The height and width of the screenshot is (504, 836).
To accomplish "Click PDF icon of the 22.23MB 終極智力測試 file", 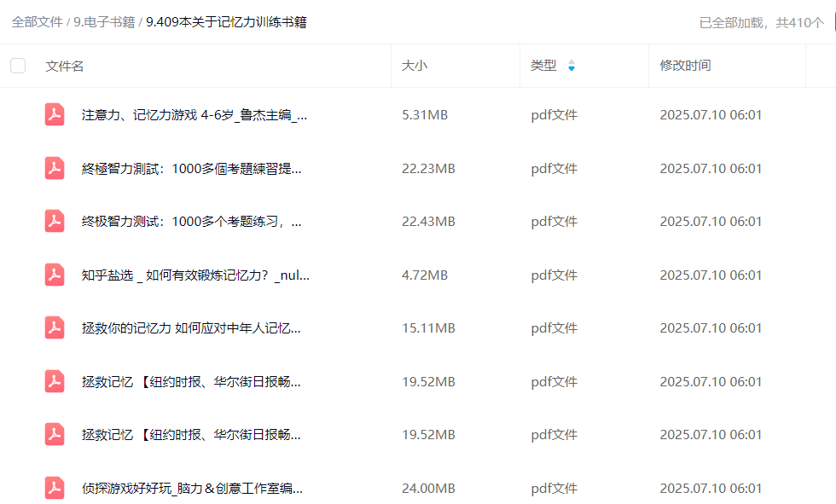I will tap(55, 168).
